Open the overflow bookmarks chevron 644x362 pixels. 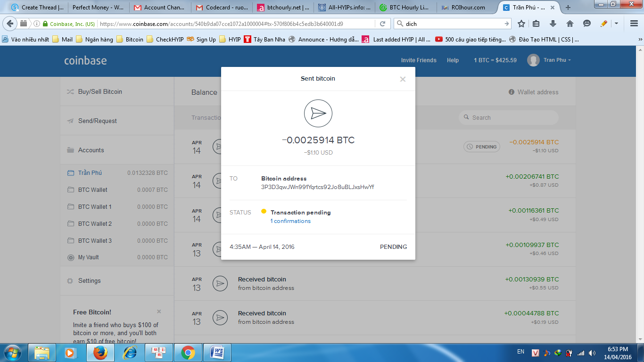640,39
